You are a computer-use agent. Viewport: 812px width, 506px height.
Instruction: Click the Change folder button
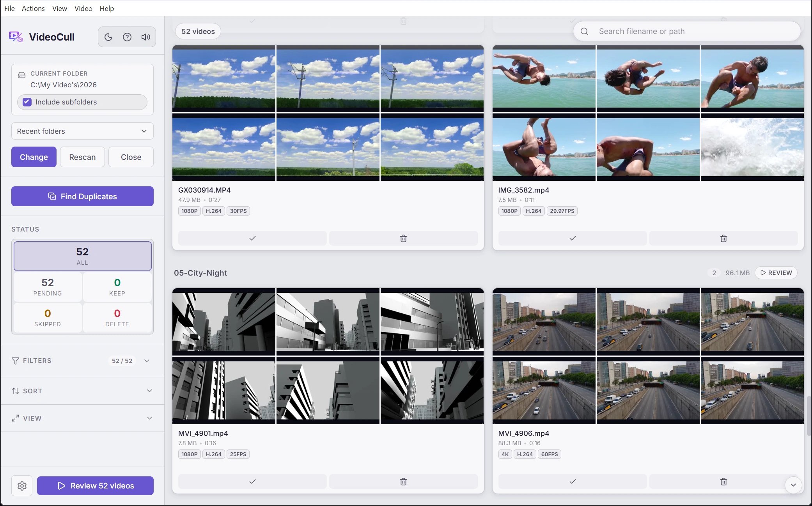pos(34,157)
